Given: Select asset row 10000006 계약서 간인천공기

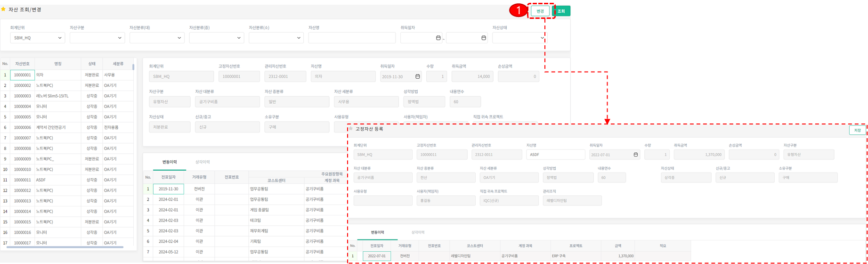Looking at the screenshot, I should pos(52,127).
